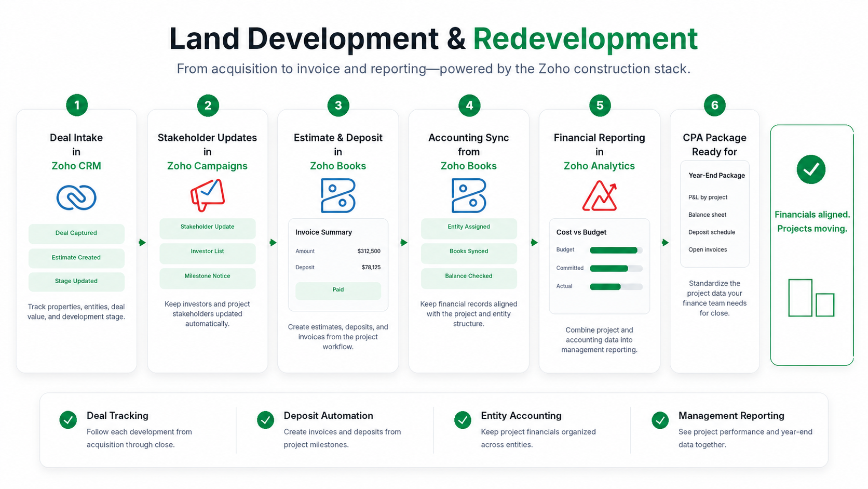Click the Zoho Books icon in Accounting Sync card
The height and width of the screenshot is (489, 868).
tap(469, 196)
